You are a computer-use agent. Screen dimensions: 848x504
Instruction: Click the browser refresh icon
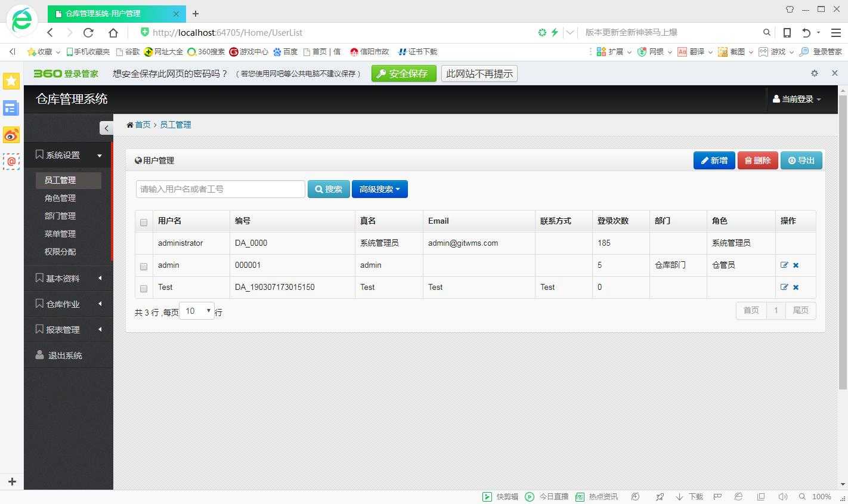pos(89,32)
